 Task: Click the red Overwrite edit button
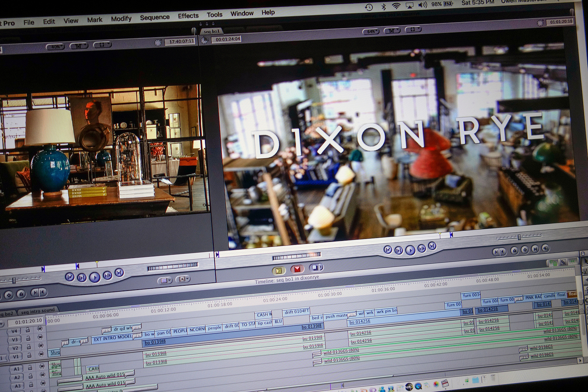click(297, 269)
